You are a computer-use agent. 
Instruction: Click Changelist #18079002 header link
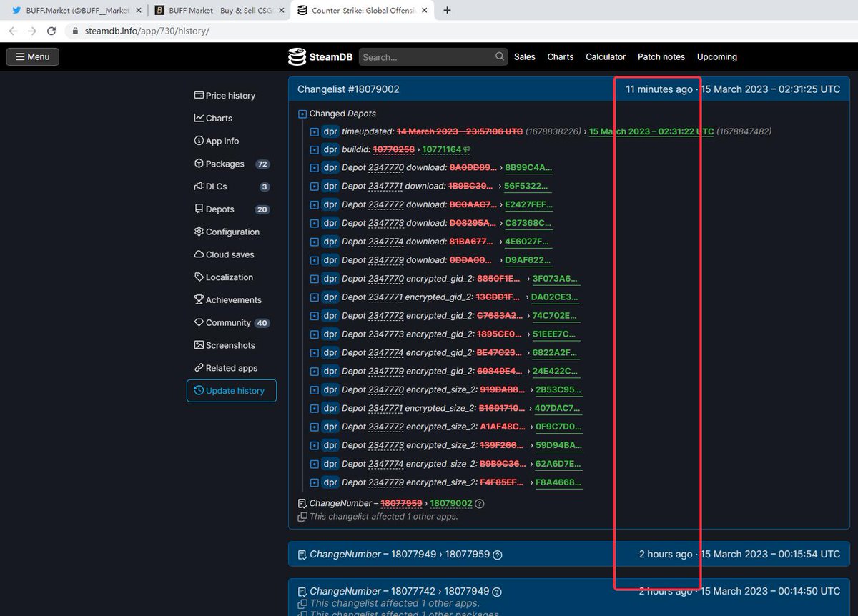click(348, 89)
